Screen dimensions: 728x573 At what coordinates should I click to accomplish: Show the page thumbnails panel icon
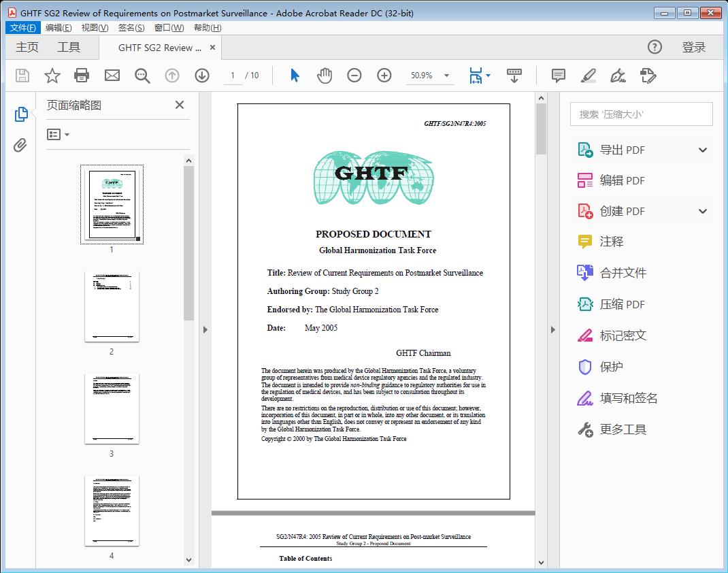21,114
